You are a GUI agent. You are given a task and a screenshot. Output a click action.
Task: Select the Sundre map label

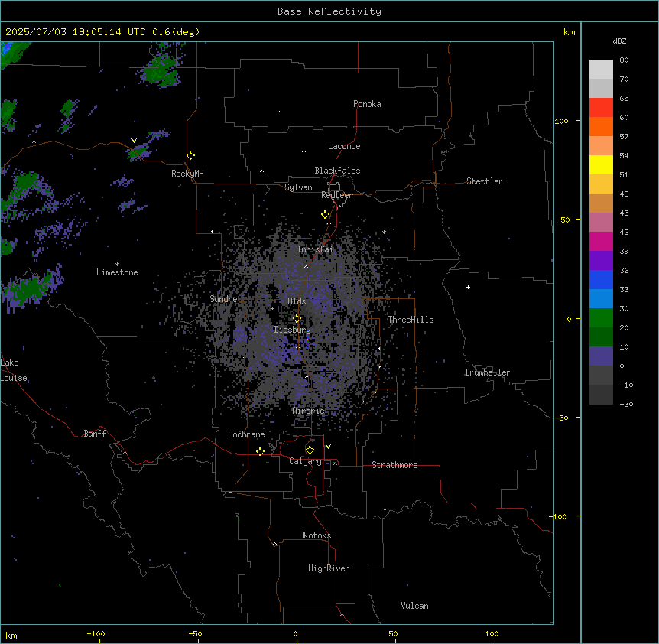point(223,299)
